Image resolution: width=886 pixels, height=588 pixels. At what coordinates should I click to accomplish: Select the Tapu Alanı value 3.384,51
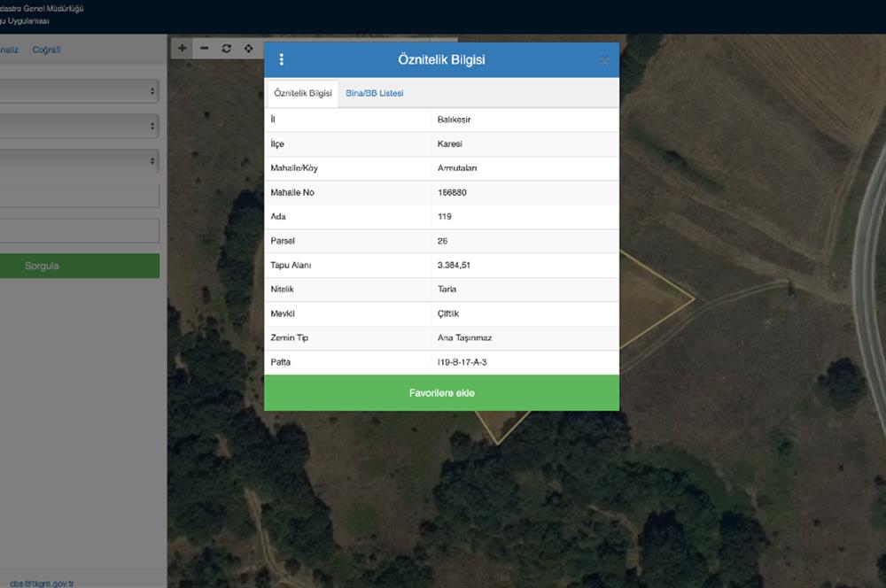[x=455, y=266]
